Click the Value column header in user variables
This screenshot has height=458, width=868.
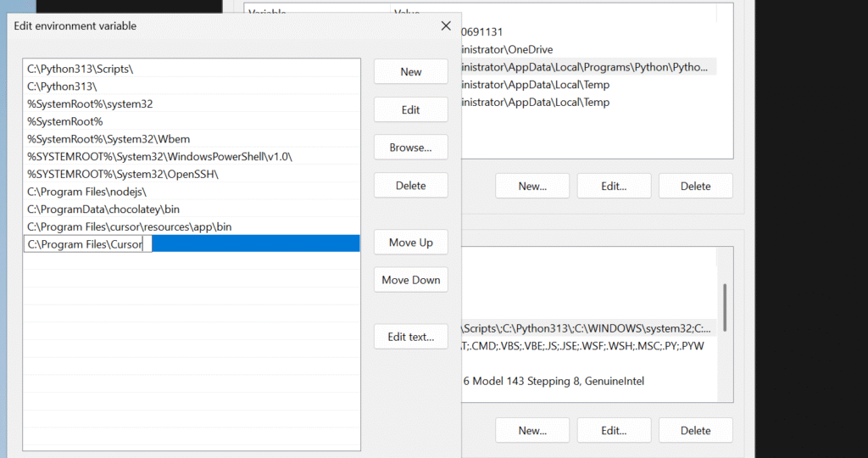pos(554,12)
